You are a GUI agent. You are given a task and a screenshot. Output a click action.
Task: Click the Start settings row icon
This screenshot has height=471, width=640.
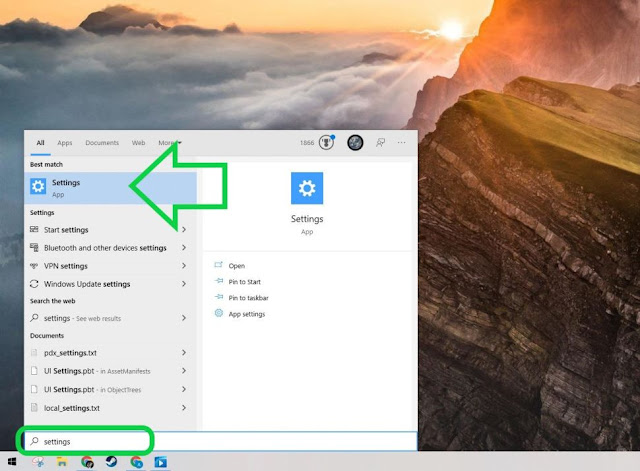point(34,229)
